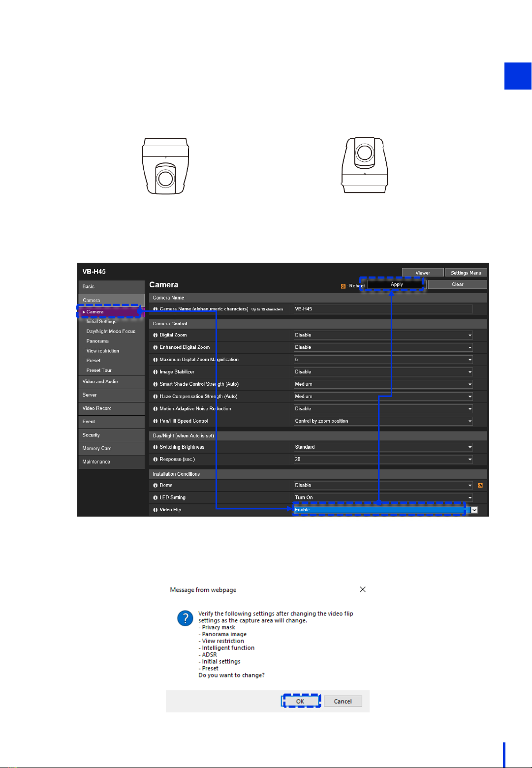Screen dimensions: 532x768
Task: Click info icon next to Smart Shade Control
Action: pos(156,384)
